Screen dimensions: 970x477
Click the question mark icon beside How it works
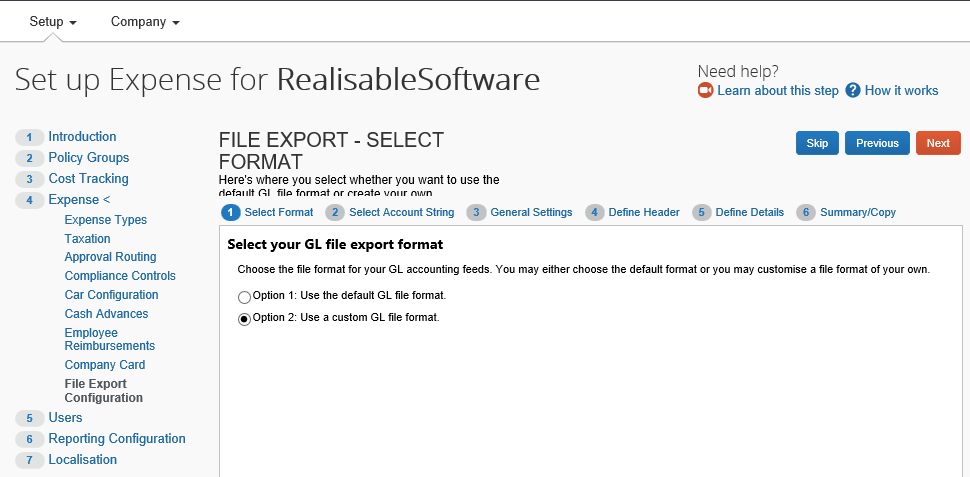pos(853,91)
